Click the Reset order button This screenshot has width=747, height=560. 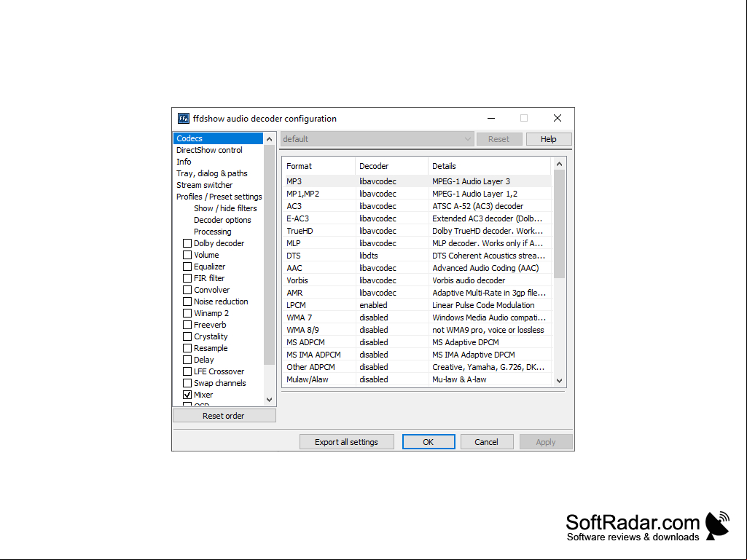pyautogui.click(x=224, y=416)
